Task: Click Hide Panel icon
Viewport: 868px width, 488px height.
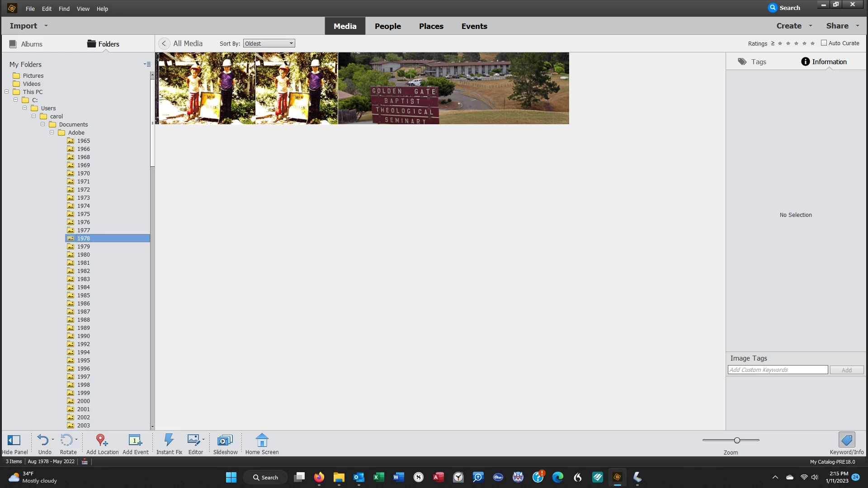Action: 14,440
